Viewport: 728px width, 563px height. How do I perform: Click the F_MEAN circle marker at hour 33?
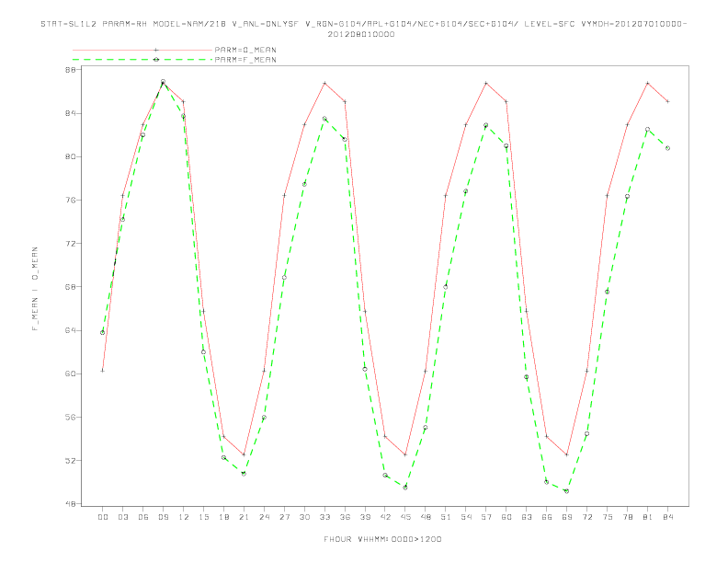pos(324,119)
